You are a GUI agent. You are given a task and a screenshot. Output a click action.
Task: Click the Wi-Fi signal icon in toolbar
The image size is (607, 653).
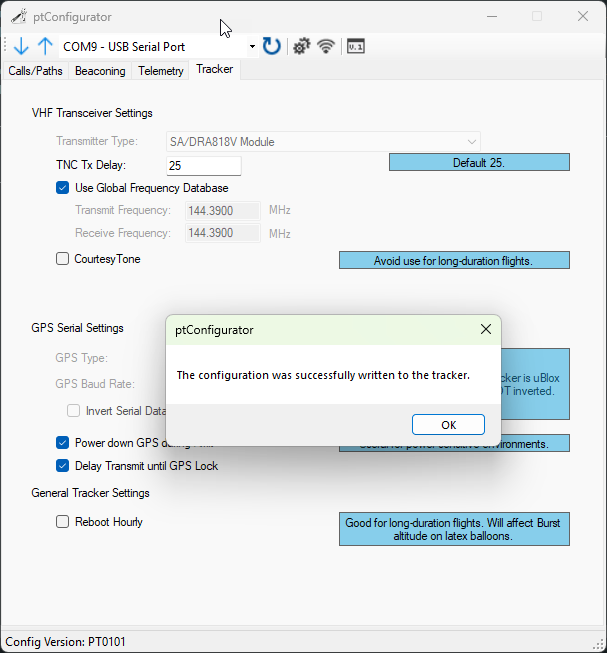click(325, 46)
